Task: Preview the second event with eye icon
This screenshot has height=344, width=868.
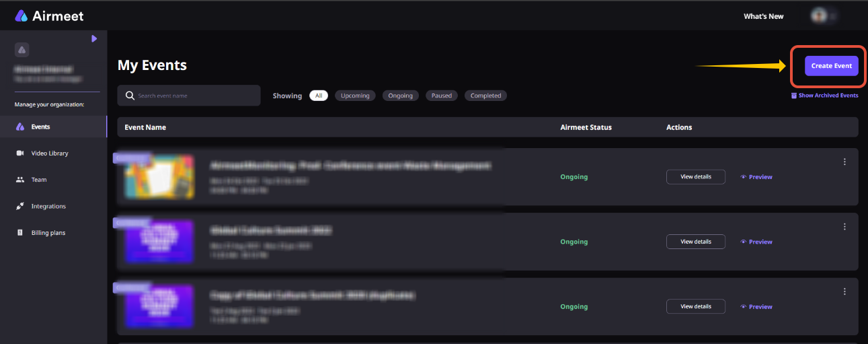Action: pyautogui.click(x=756, y=242)
